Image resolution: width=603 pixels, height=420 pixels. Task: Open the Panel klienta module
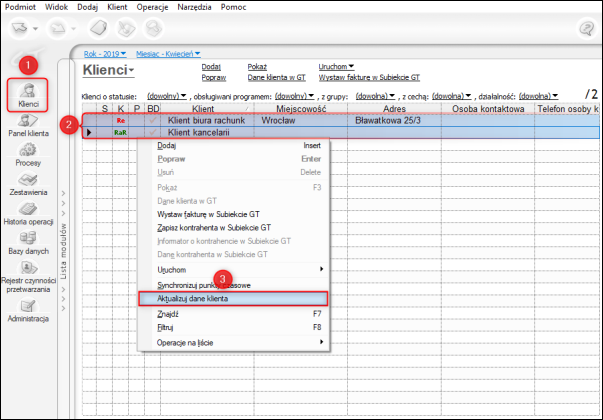(28, 125)
